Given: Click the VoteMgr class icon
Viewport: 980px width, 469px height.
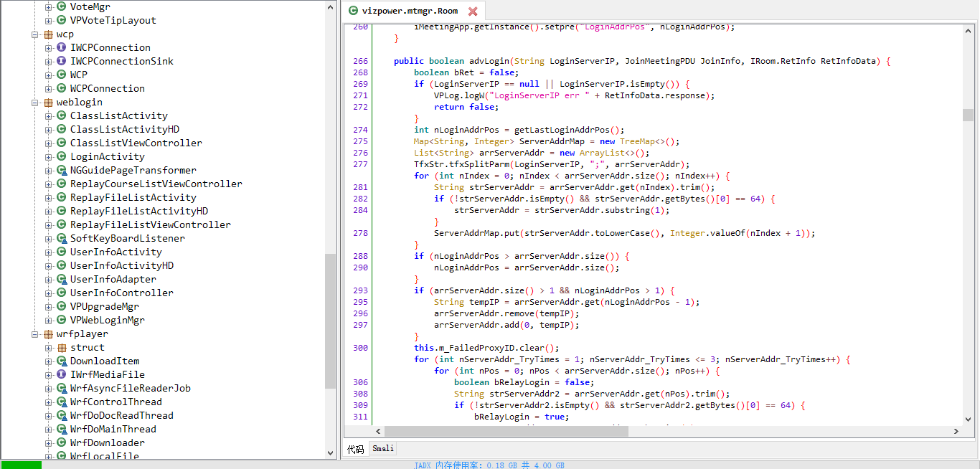Looking at the screenshot, I should pyautogui.click(x=60, y=6).
